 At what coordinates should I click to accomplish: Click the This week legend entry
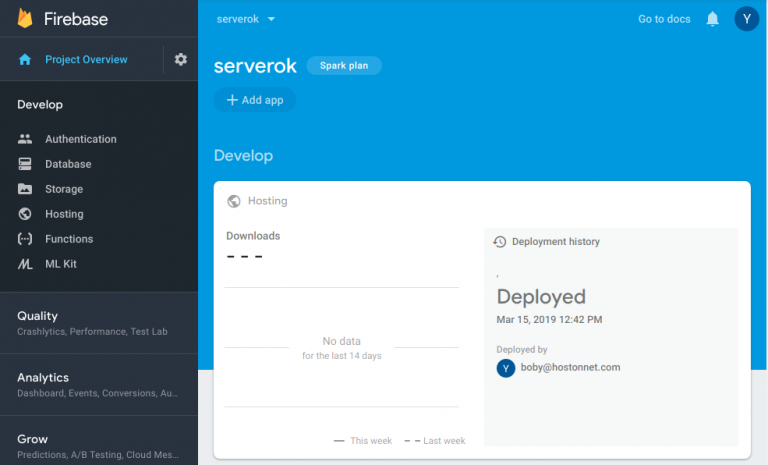pyautogui.click(x=363, y=441)
